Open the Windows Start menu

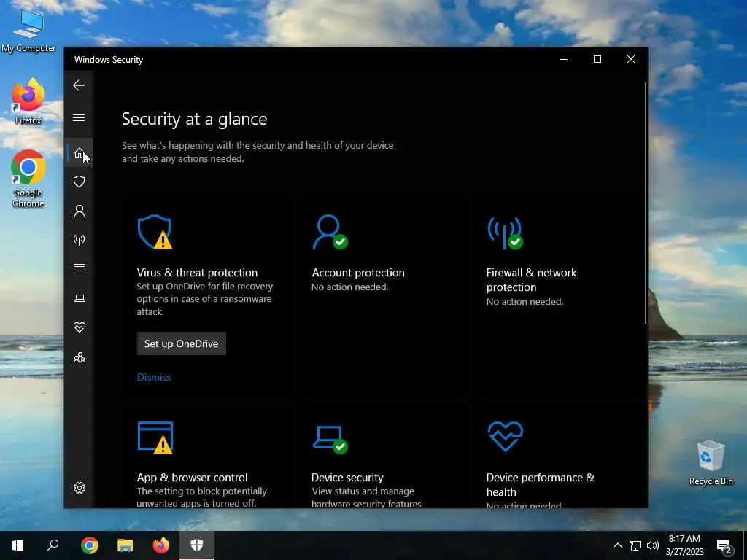pyautogui.click(x=18, y=545)
